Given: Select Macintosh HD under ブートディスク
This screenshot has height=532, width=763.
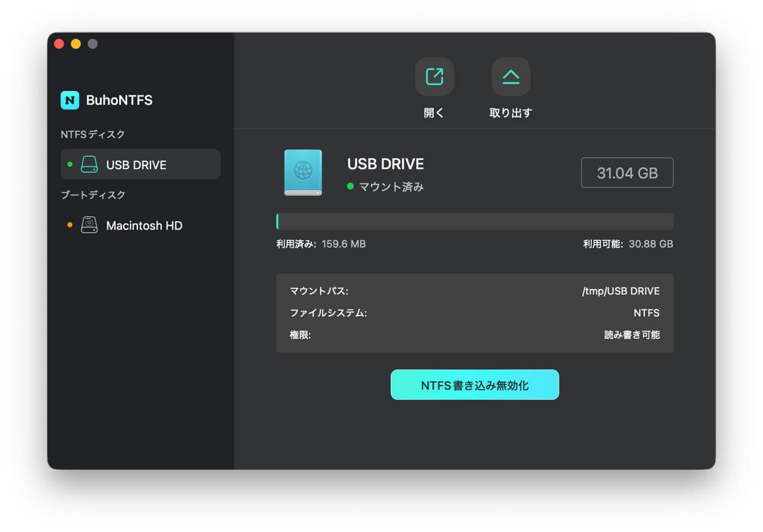Looking at the screenshot, I should click(x=145, y=225).
